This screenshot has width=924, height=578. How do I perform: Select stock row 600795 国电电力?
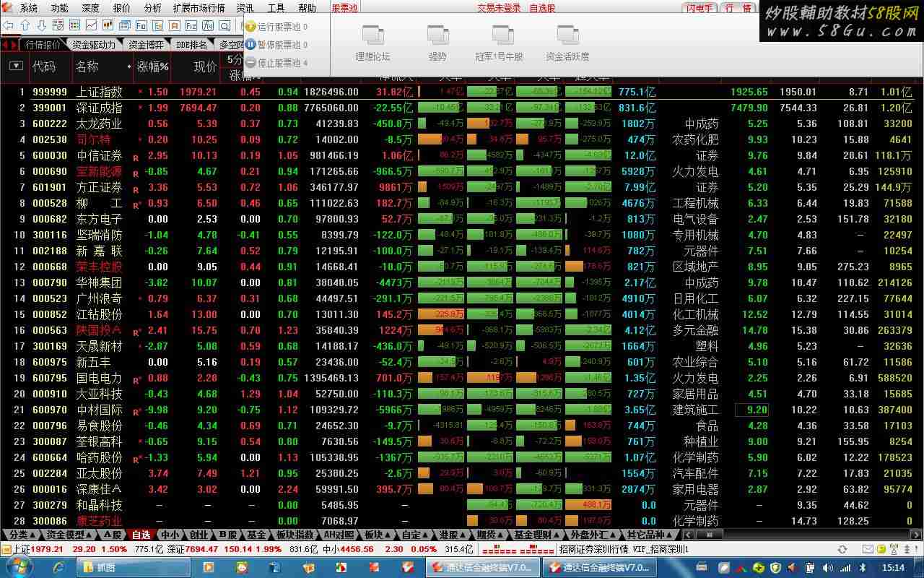click(462, 378)
